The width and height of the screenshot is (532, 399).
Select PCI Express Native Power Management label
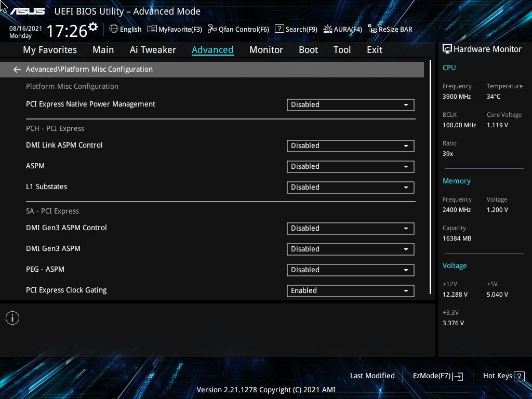pos(90,104)
